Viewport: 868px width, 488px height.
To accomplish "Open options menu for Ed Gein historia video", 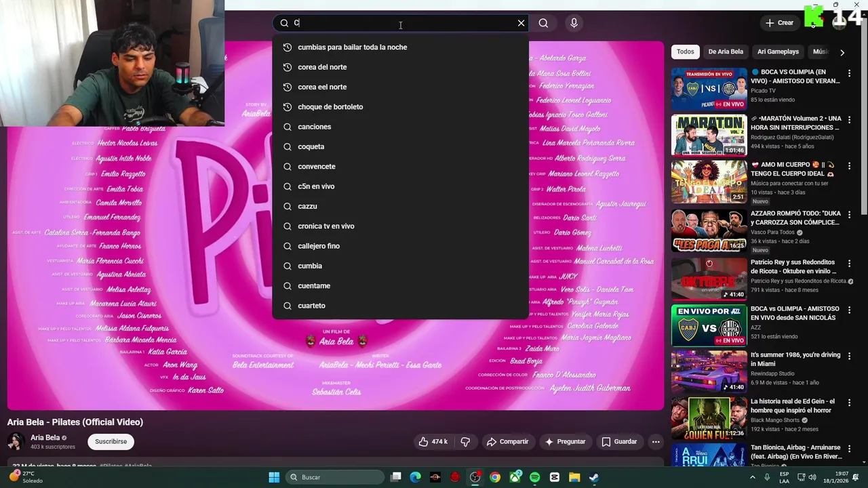I will pyautogui.click(x=849, y=402).
